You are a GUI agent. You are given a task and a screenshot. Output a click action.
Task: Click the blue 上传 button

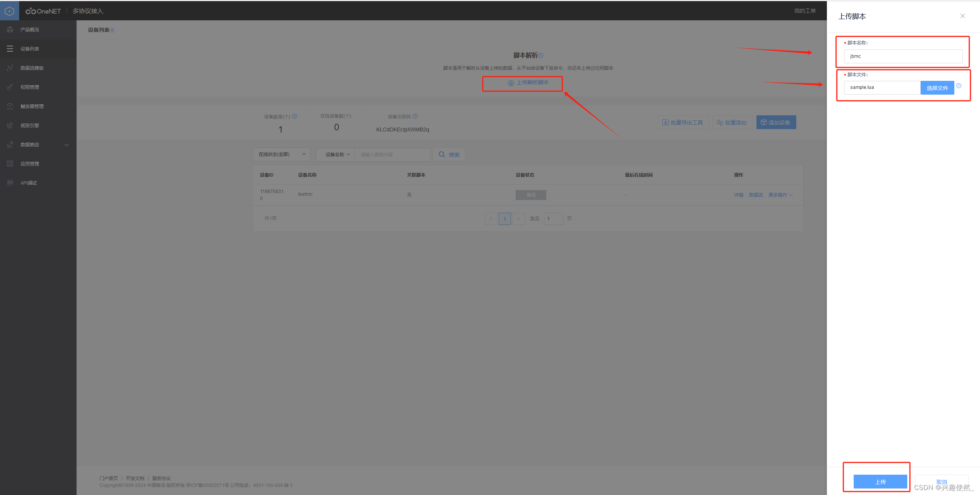tap(880, 482)
